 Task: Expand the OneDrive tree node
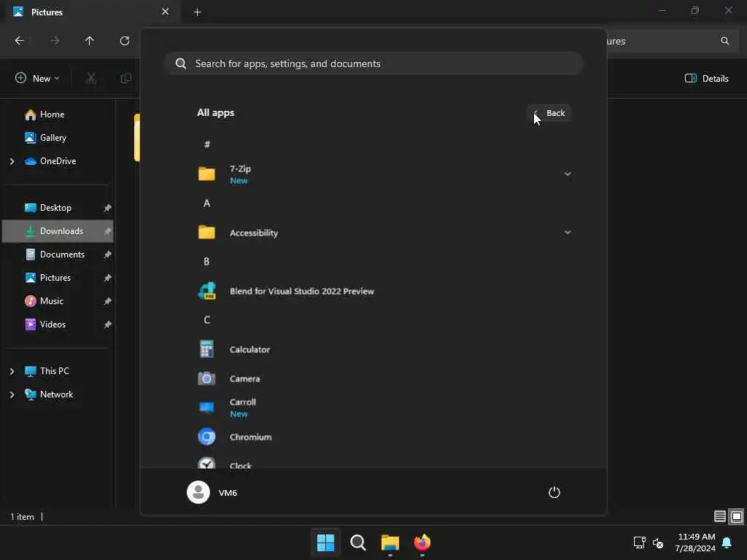click(x=12, y=161)
